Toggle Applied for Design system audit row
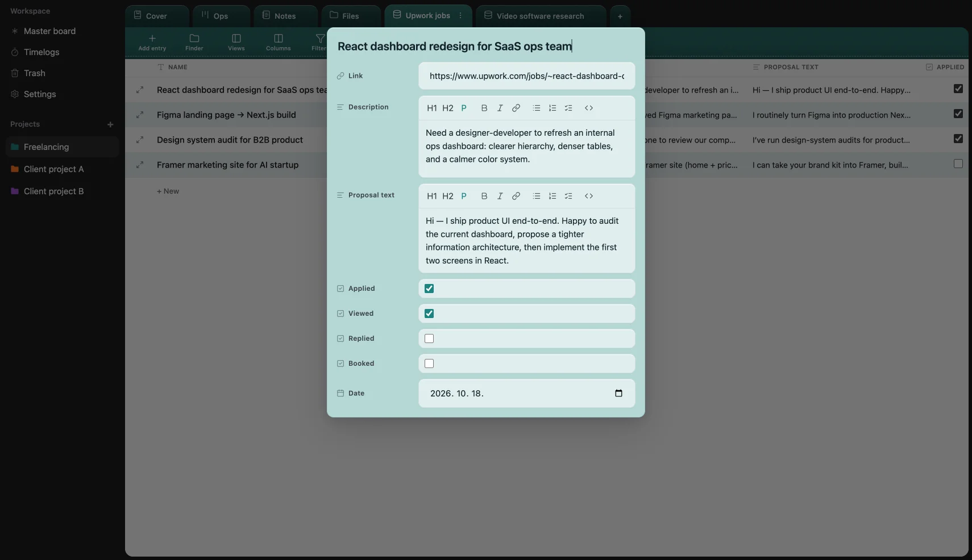Viewport: 972px width, 560px height. click(x=958, y=139)
